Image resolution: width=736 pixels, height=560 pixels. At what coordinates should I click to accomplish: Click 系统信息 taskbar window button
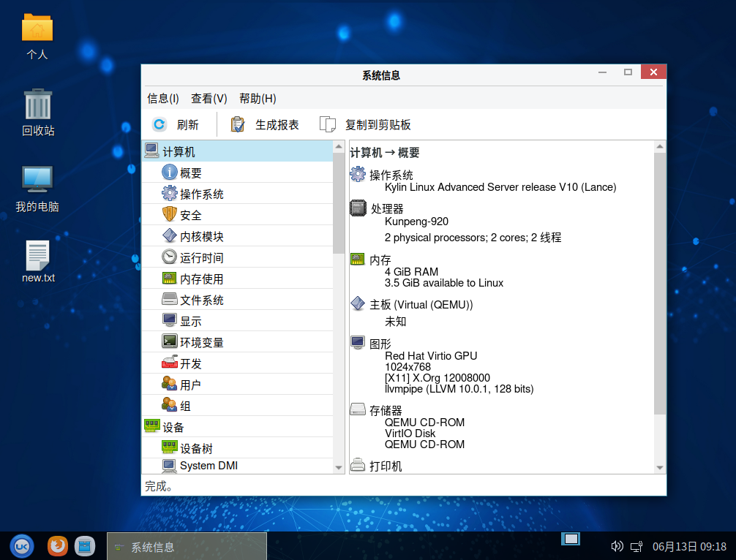[x=187, y=546]
